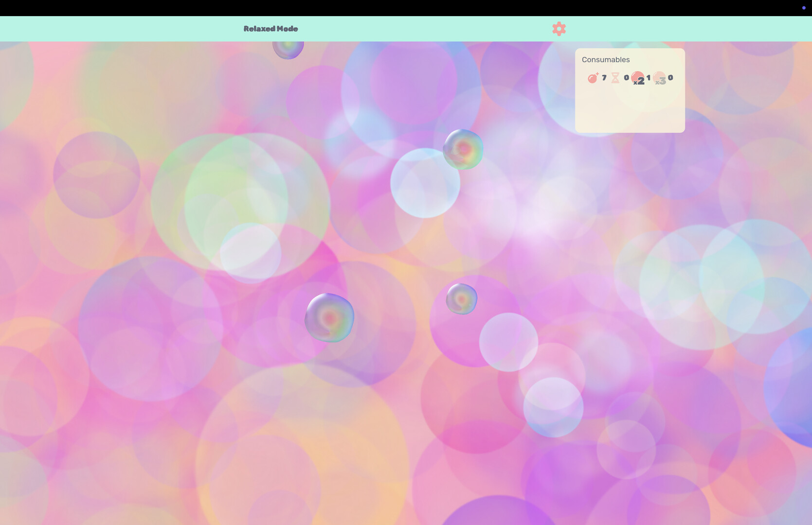Click the Relaxed Mode label
Image resolution: width=812 pixels, height=525 pixels.
click(x=271, y=29)
